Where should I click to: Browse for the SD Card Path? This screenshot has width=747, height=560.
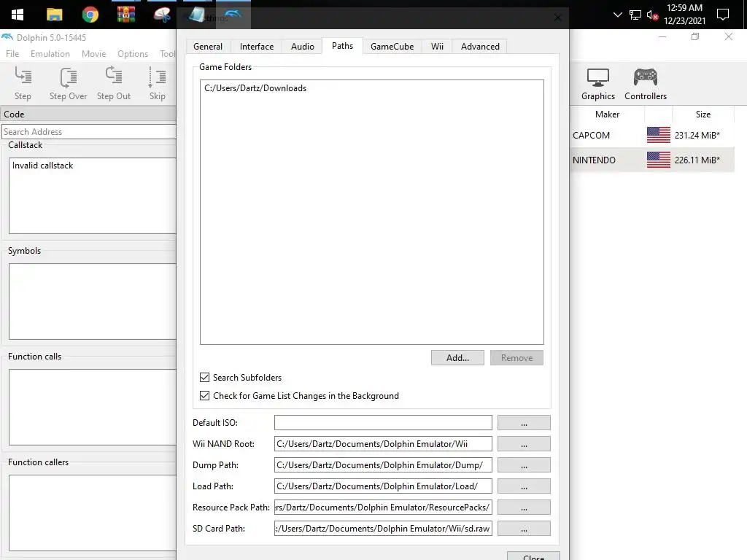point(524,528)
